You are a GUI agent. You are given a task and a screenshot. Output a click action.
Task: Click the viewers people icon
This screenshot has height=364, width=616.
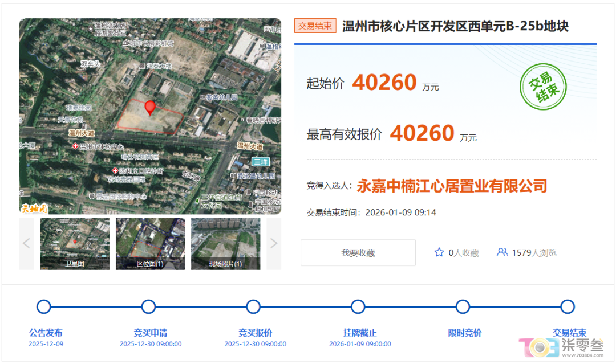coord(502,252)
